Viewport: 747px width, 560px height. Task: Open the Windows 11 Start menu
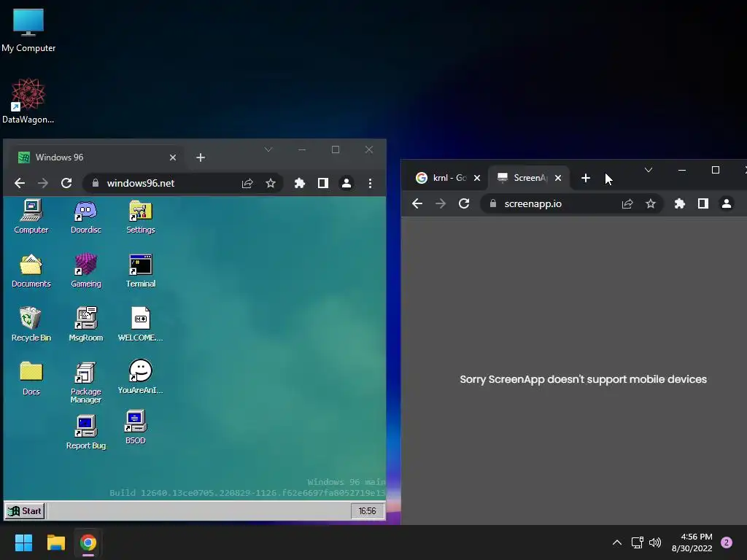[23, 542]
